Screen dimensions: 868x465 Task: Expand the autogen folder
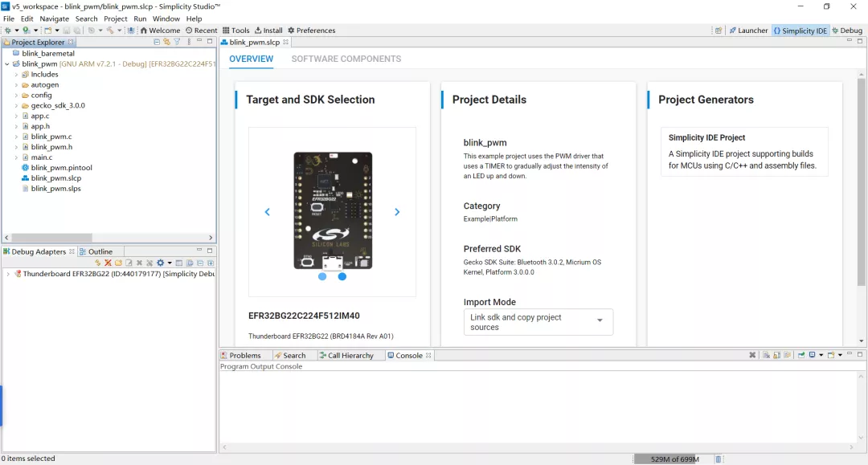point(17,85)
